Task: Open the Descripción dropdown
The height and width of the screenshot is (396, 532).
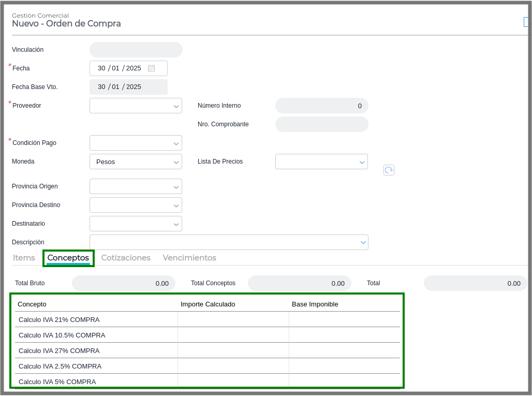Action: (362, 242)
